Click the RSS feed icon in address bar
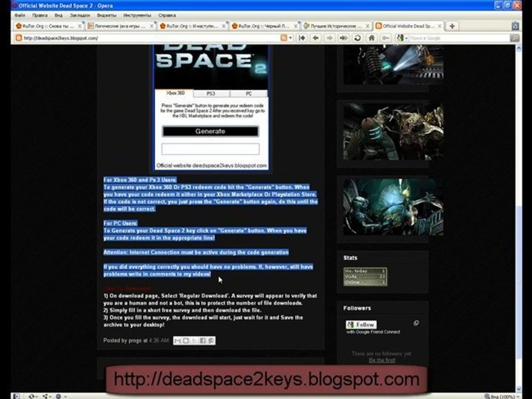The width and height of the screenshot is (532, 399). 284,38
